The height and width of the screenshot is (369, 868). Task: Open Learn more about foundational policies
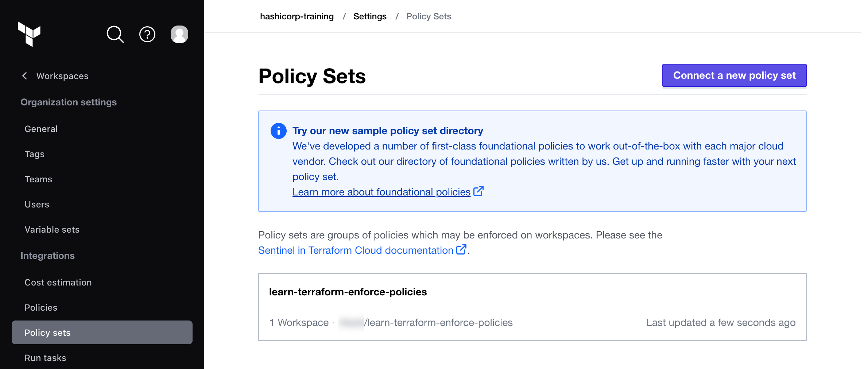tap(381, 191)
